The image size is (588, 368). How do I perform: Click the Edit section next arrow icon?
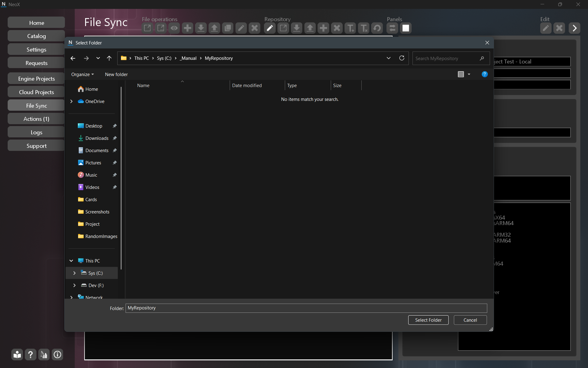575,28
